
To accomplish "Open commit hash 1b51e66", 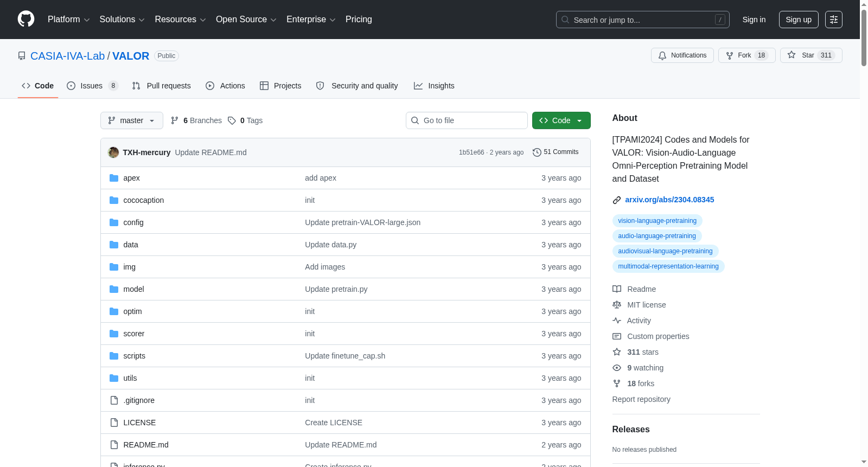I will click(471, 152).
